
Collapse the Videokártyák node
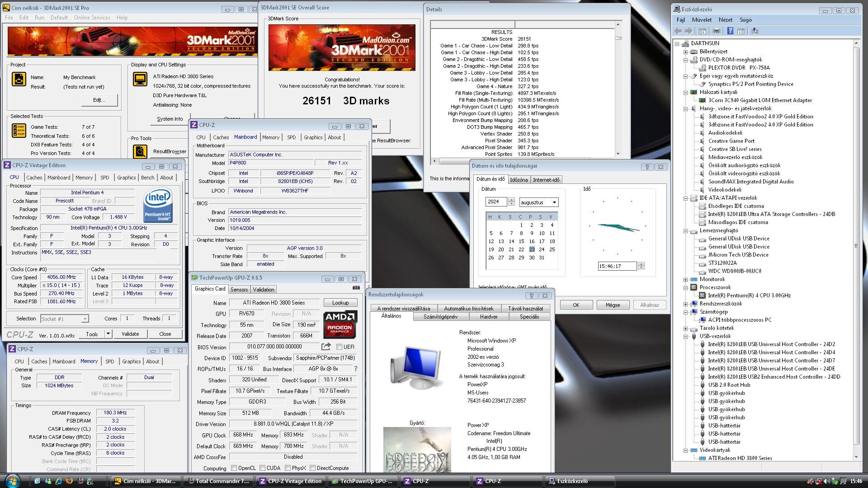pyautogui.click(x=685, y=450)
